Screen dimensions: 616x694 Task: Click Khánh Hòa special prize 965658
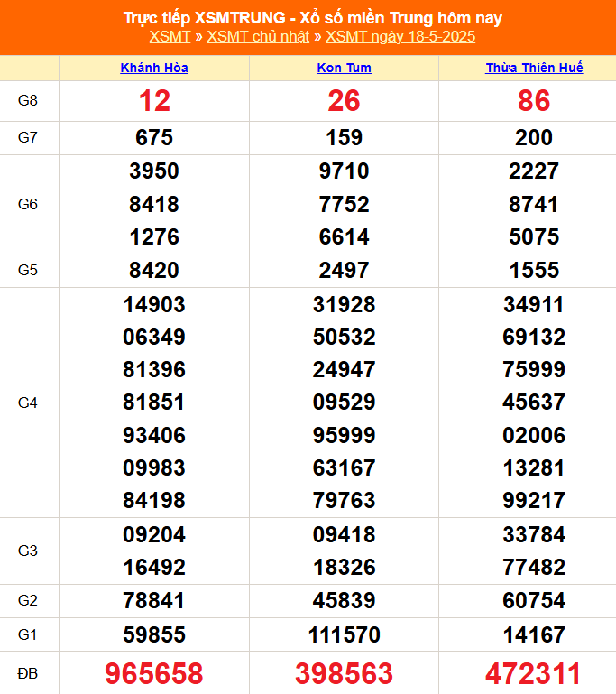tap(154, 673)
